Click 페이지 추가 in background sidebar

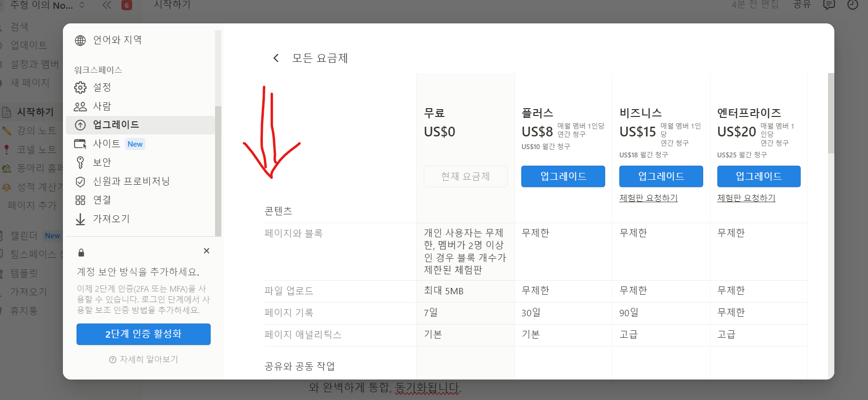pyautogui.click(x=32, y=206)
